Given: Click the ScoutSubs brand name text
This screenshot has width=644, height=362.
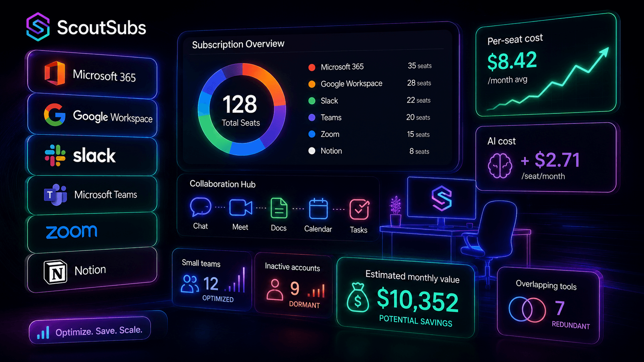Looking at the screenshot, I should (102, 27).
